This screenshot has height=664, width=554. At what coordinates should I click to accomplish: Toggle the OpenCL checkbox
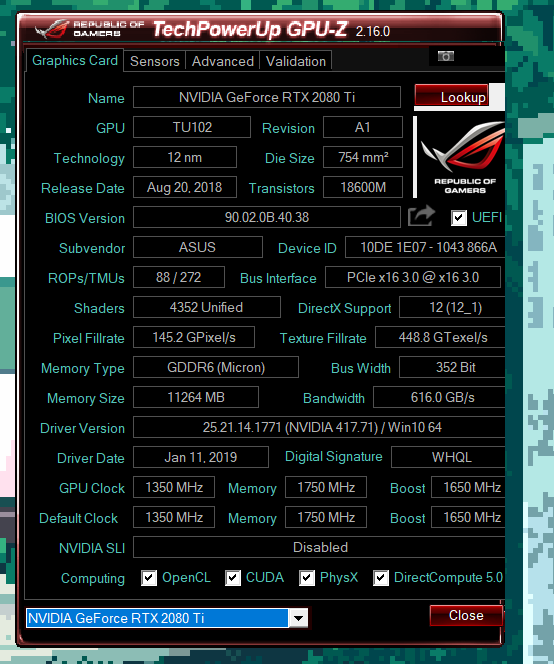(149, 578)
